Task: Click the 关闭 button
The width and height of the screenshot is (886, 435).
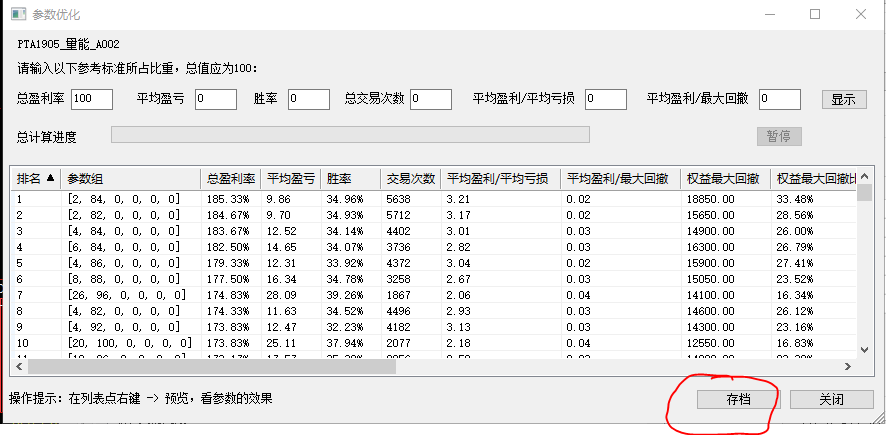Action: point(831,399)
